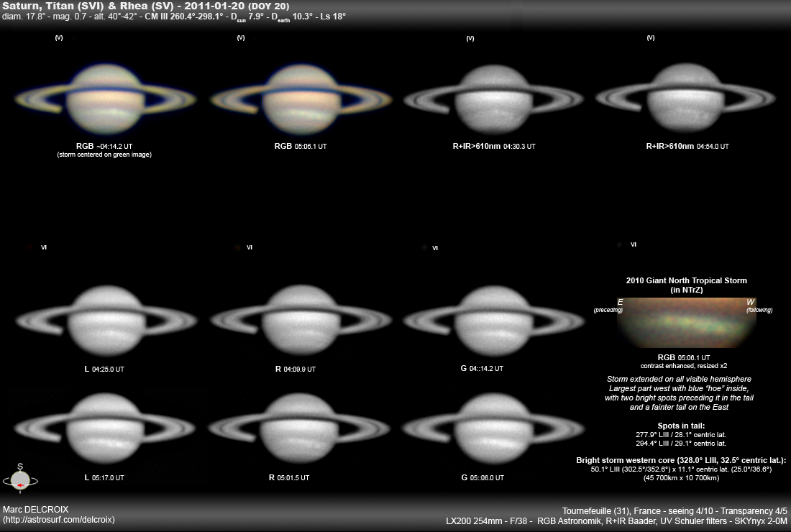Click the 'Bright storm western core' line
The height and width of the screenshot is (532, 791).
pyautogui.click(x=681, y=460)
